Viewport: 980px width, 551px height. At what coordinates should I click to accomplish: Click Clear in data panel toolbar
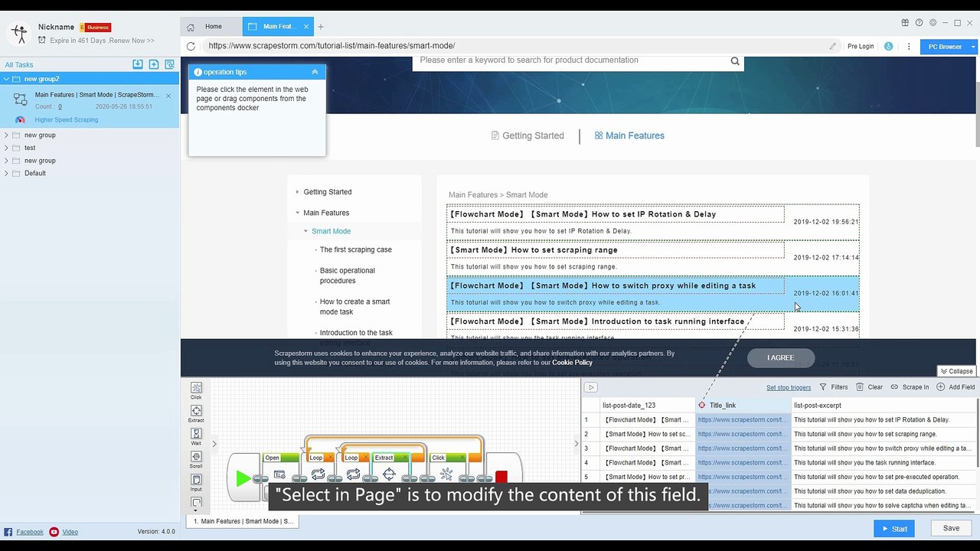pyautogui.click(x=870, y=387)
